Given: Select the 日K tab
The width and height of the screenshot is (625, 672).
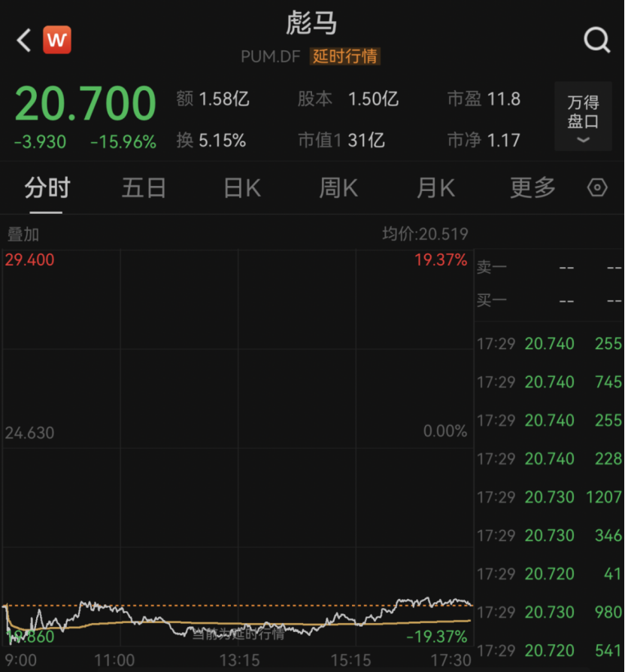Looking at the screenshot, I should [242, 188].
